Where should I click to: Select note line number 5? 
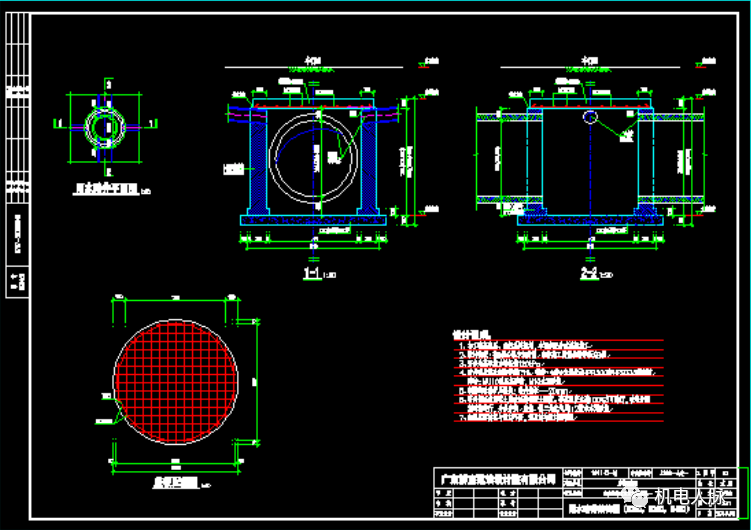pos(515,391)
